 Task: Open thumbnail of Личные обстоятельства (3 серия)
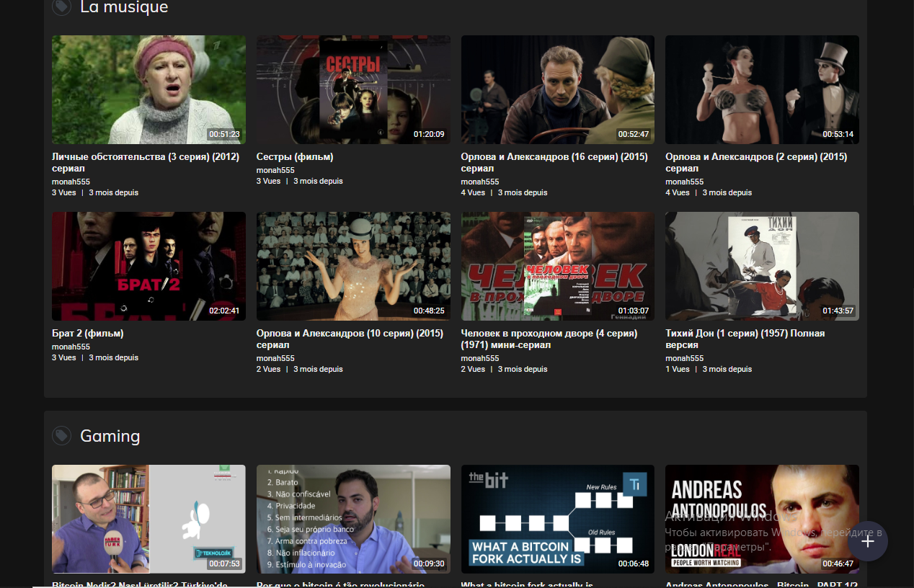(148, 90)
